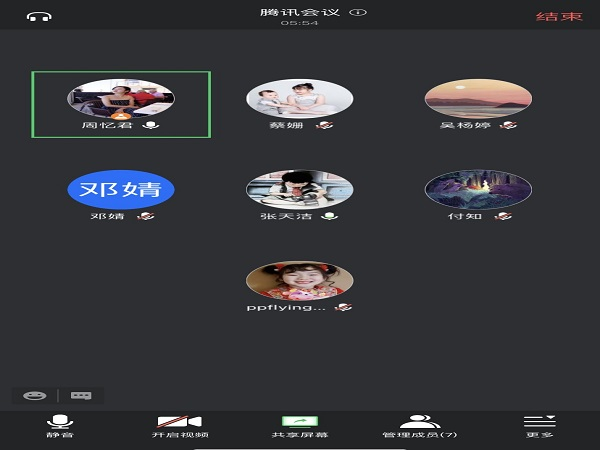Viewport: 600px width, 450px height.
Task: Click microphone icon next to 周忆君
Action: tap(151, 126)
